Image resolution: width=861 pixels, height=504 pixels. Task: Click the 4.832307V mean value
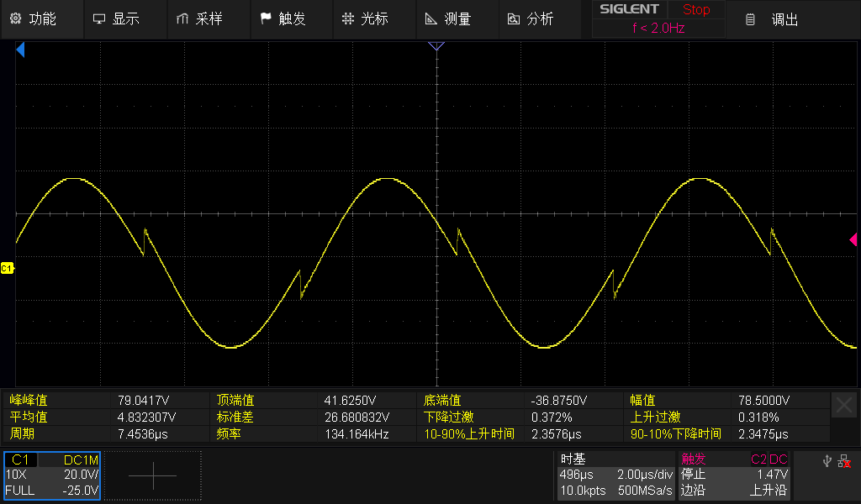(146, 417)
